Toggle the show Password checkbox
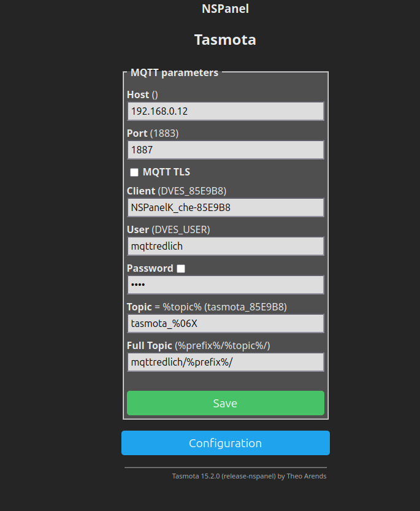This screenshot has width=420, height=511. [x=181, y=269]
